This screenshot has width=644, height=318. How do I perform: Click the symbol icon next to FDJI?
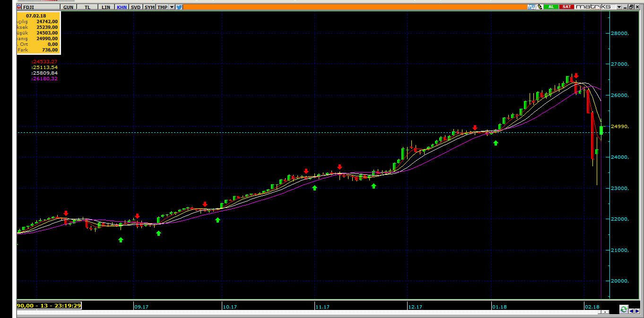point(19,7)
